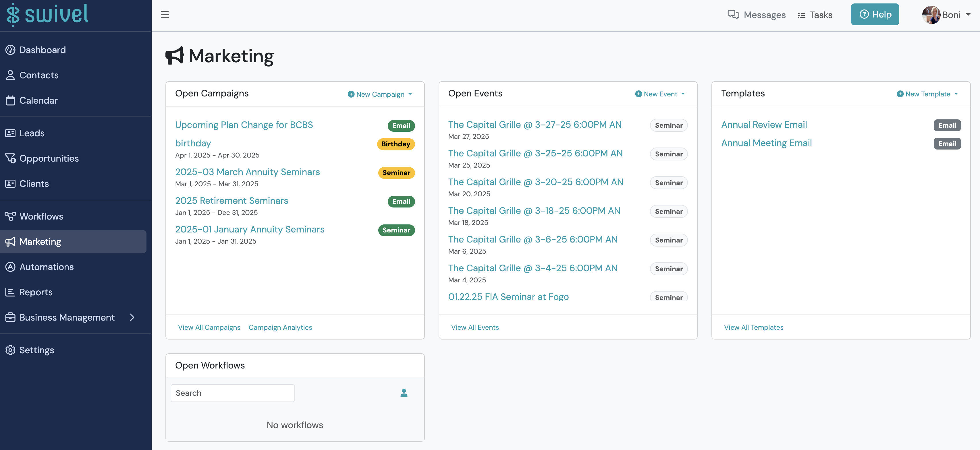The width and height of the screenshot is (980, 450).
Task: Open the birthday campaign
Action: coord(193,143)
